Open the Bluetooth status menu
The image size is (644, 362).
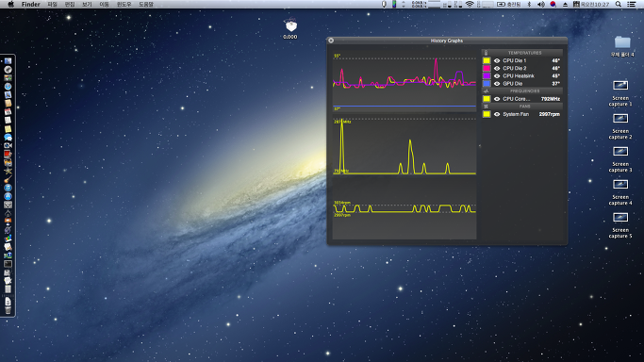click(x=529, y=4)
